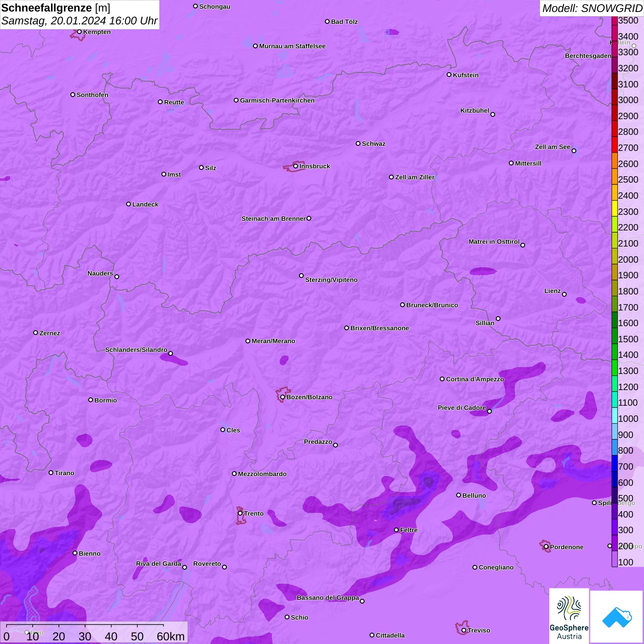Click the Garmisch-Partenkirchen label
Image resolution: width=644 pixels, height=644 pixels.
pyautogui.click(x=277, y=100)
